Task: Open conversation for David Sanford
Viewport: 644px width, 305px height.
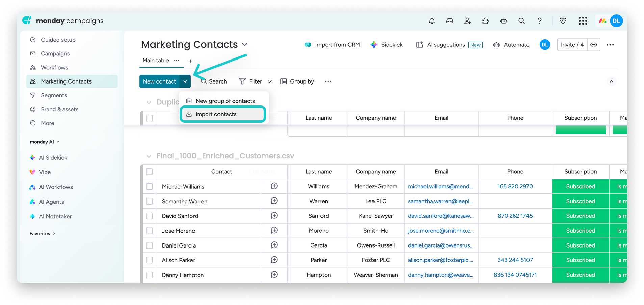Action: coord(274,216)
